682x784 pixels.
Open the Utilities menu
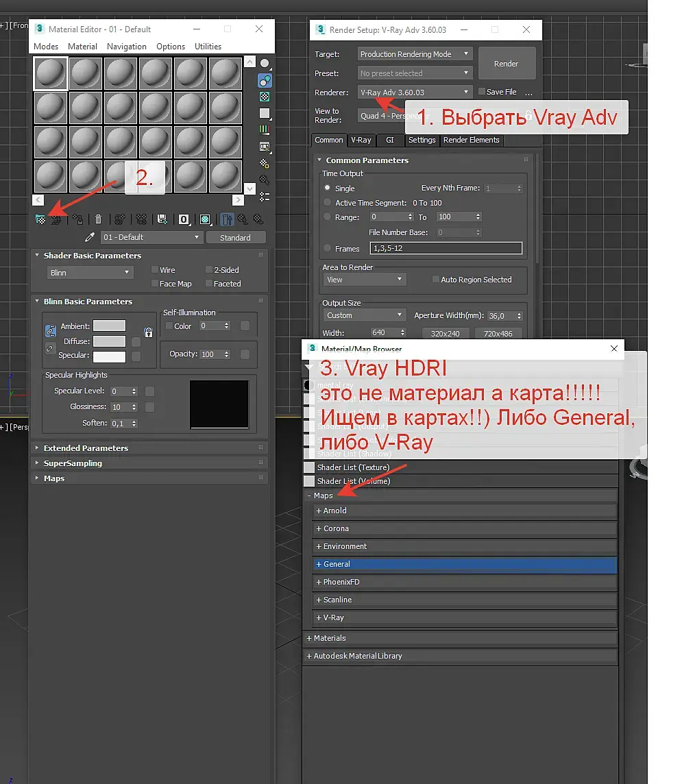pyautogui.click(x=208, y=47)
